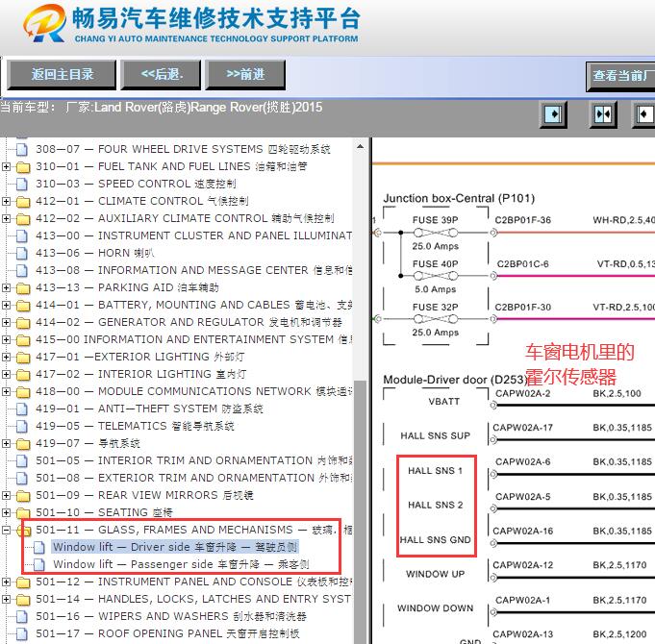Open 501-16 Wipers and Washers document

(x=171, y=616)
